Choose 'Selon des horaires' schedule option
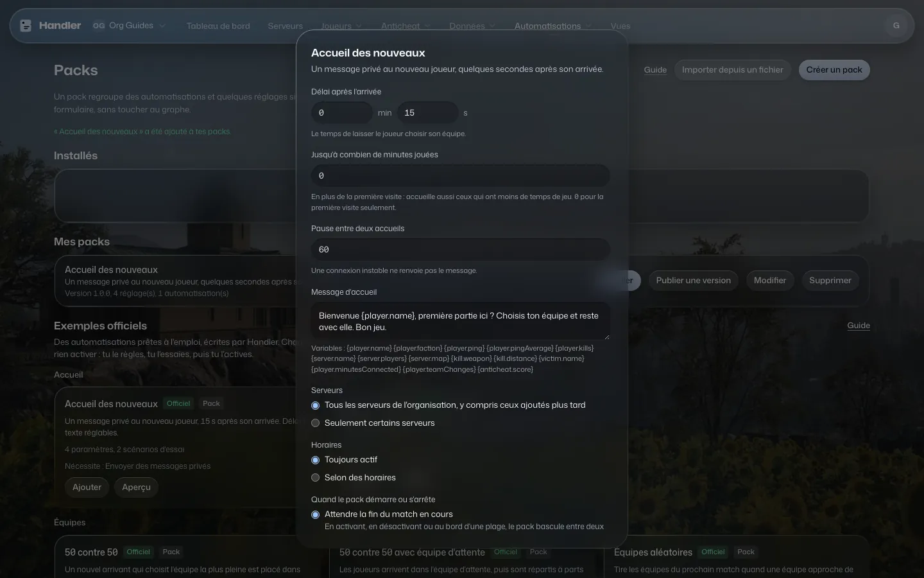 pyautogui.click(x=315, y=478)
